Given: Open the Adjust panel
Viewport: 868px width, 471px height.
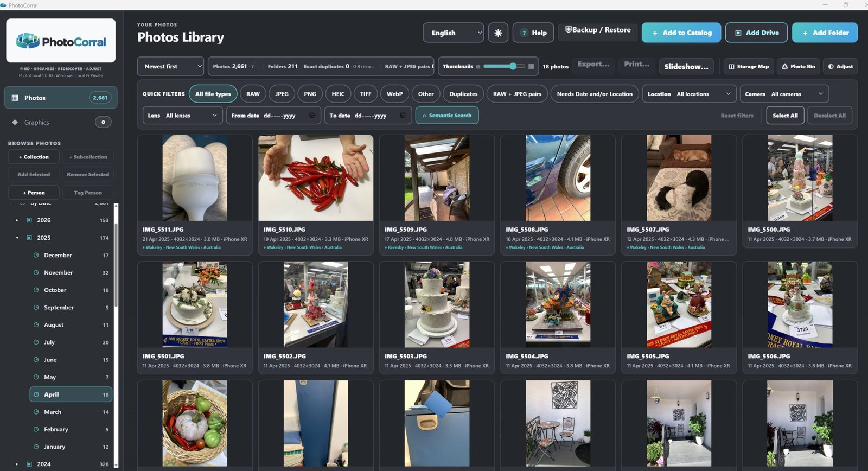Looking at the screenshot, I should click(840, 66).
